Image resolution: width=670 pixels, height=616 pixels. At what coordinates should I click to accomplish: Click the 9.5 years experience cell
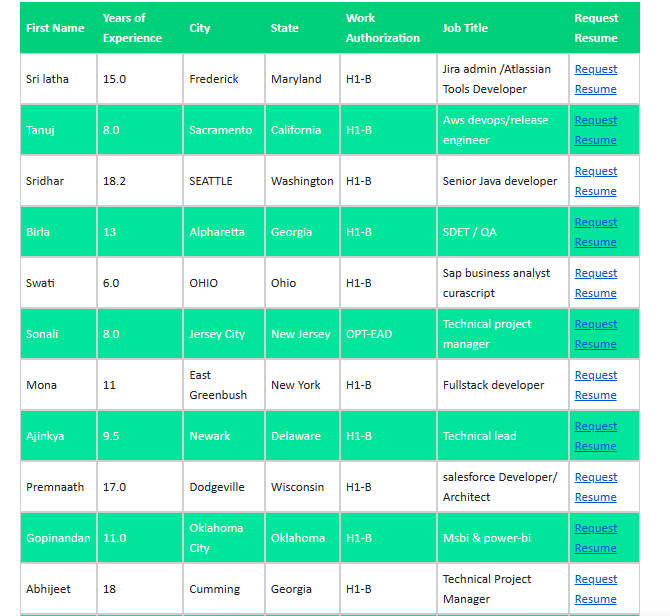pos(140,436)
